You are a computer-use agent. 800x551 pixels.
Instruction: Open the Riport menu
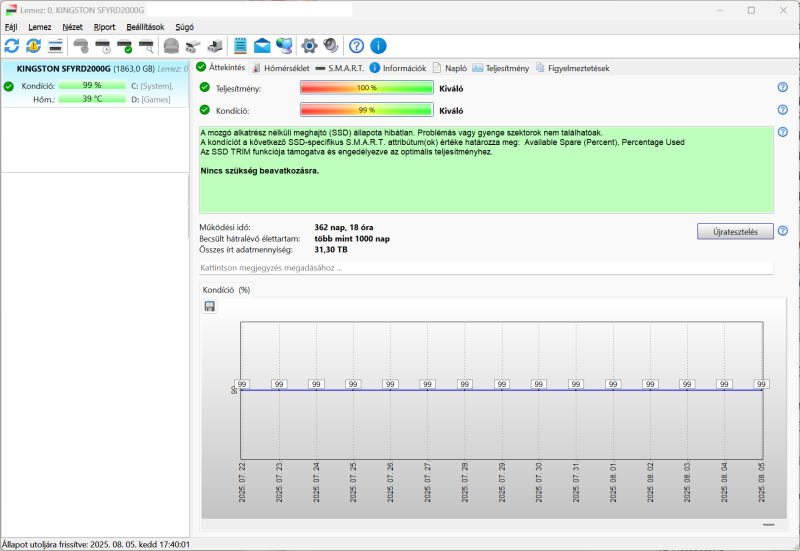point(105,27)
